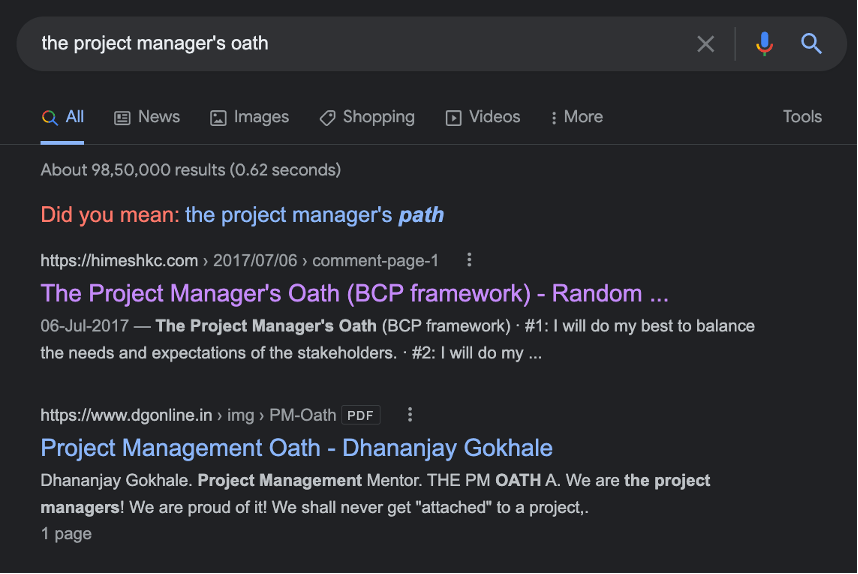Screen dimensions: 858x574
Task: Open "Project Management Oath - Dhananjay Gokhale" result
Action: (296, 447)
